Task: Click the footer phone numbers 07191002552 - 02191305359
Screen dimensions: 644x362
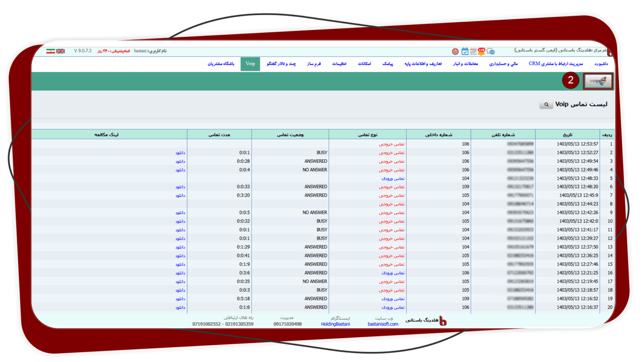Action: tap(223, 324)
